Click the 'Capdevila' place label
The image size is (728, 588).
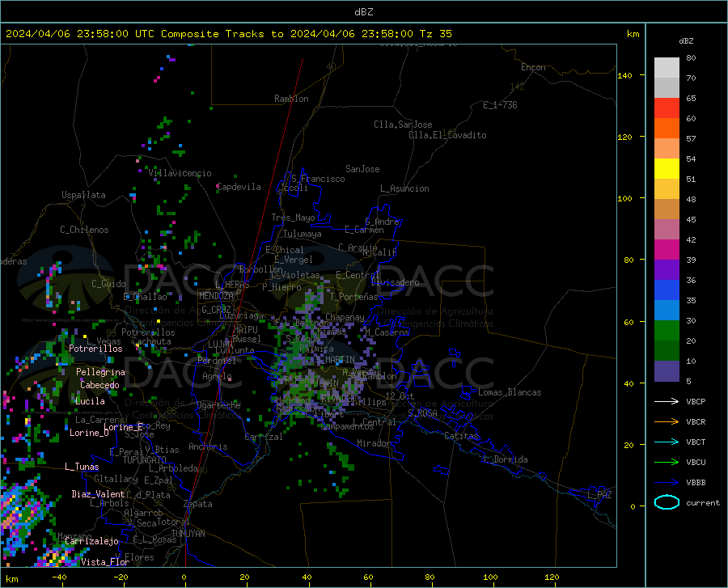[x=239, y=187]
